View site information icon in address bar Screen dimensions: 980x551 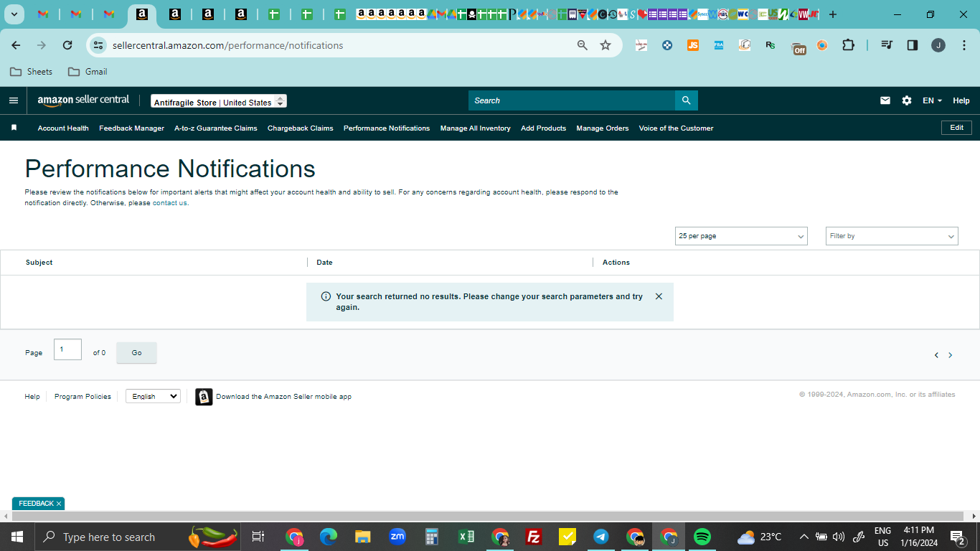98,45
